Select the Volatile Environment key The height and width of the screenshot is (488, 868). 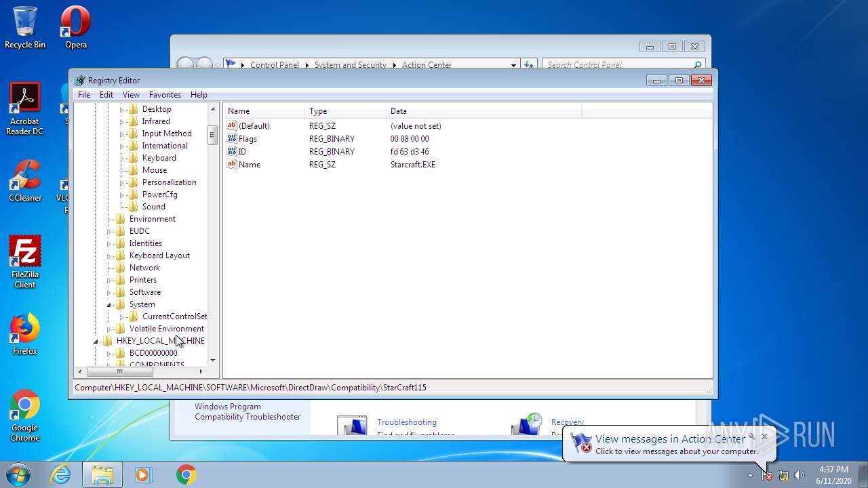point(166,329)
